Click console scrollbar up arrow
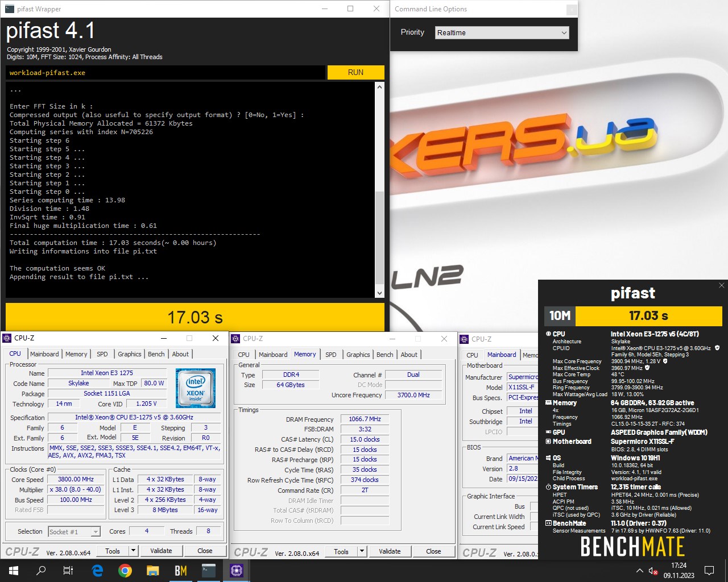728x582 pixels. (x=379, y=87)
